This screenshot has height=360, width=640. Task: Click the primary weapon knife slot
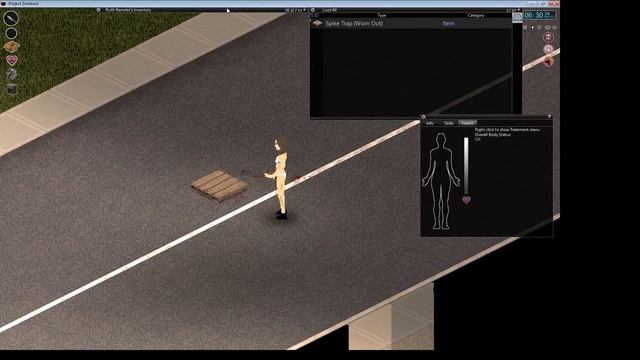tap(11, 18)
